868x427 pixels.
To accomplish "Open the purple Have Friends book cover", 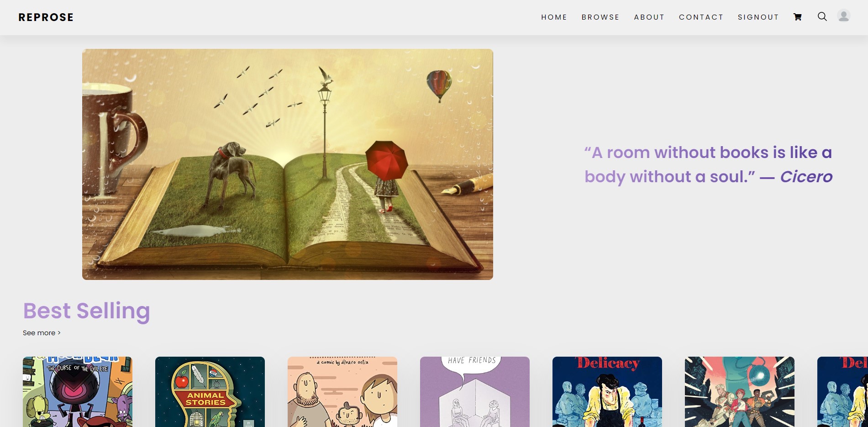I will (475, 392).
